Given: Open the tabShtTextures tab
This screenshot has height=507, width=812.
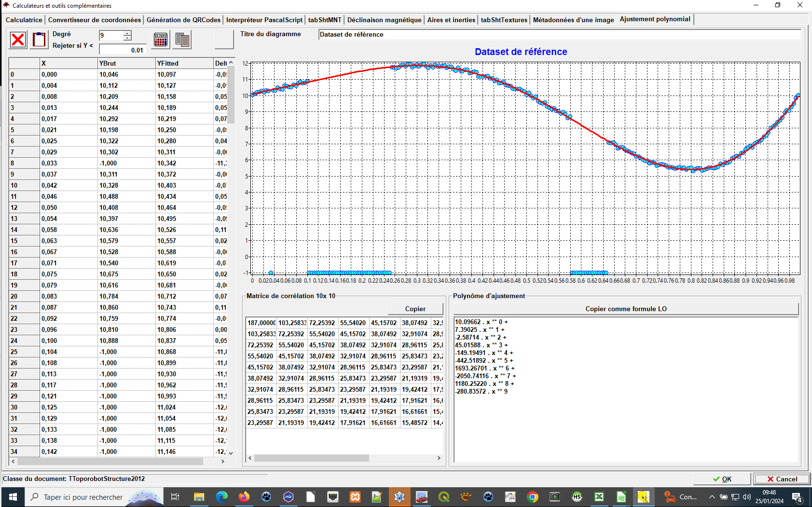Looking at the screenshot, I should tap(504, 20).
